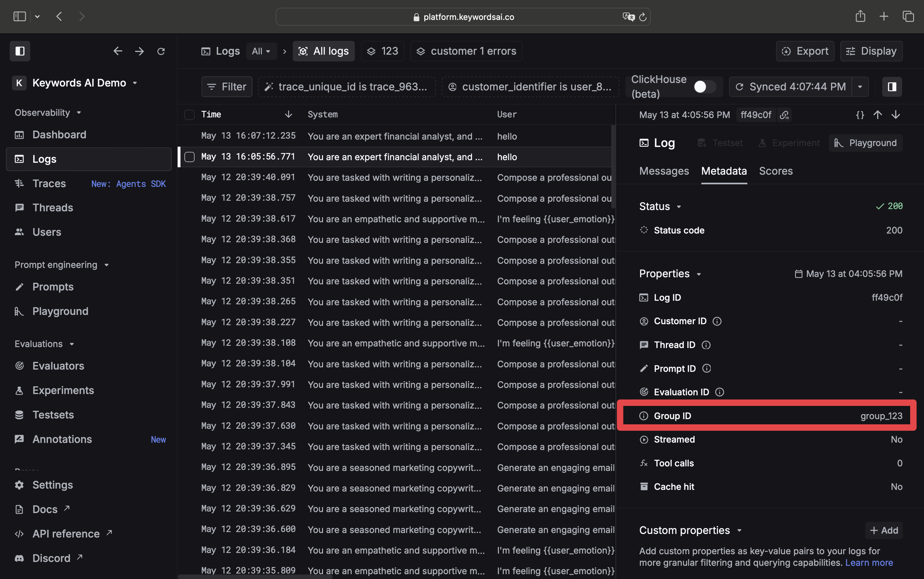
Task: Check the select-all checkbox in header
Action: pos(189,115)
